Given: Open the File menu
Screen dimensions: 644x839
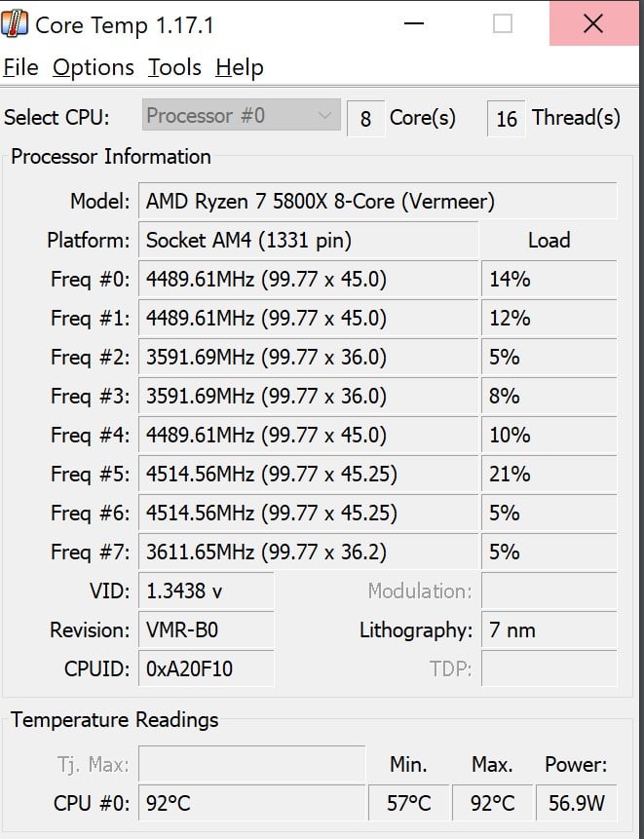Looking at the screenshot, I should (x=20, y=67).
